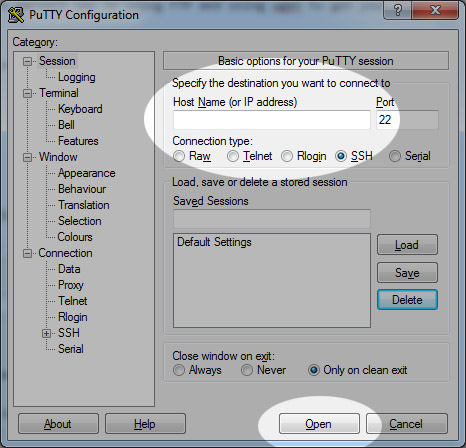The image size is (466, 448).
Task: Open the Connection category
Action: tap(65, 253)
